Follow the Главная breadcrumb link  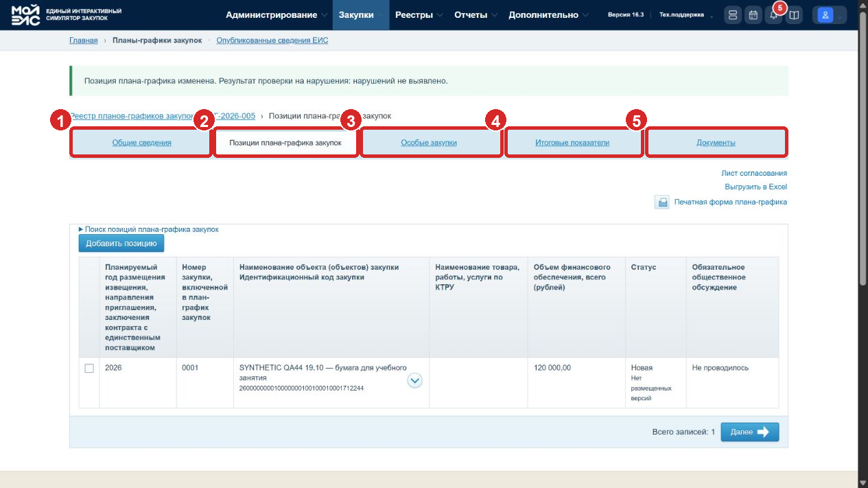click(x=83, y=40)
